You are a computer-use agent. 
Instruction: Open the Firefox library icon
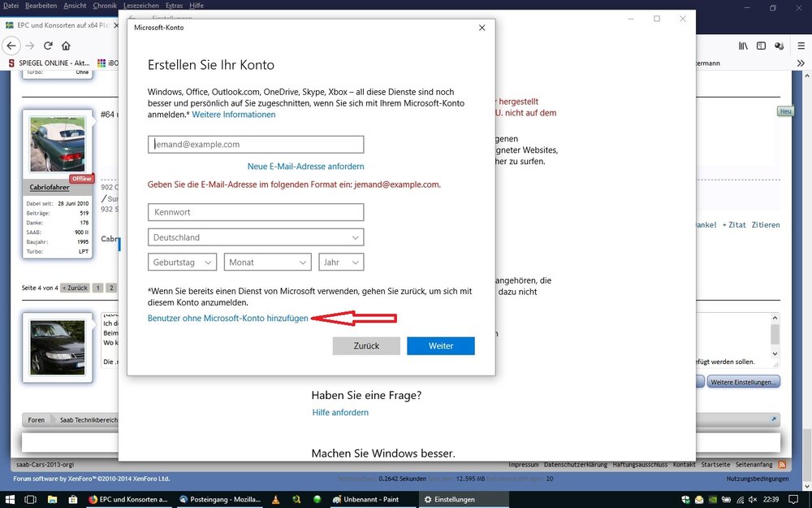tap(743, 46)
